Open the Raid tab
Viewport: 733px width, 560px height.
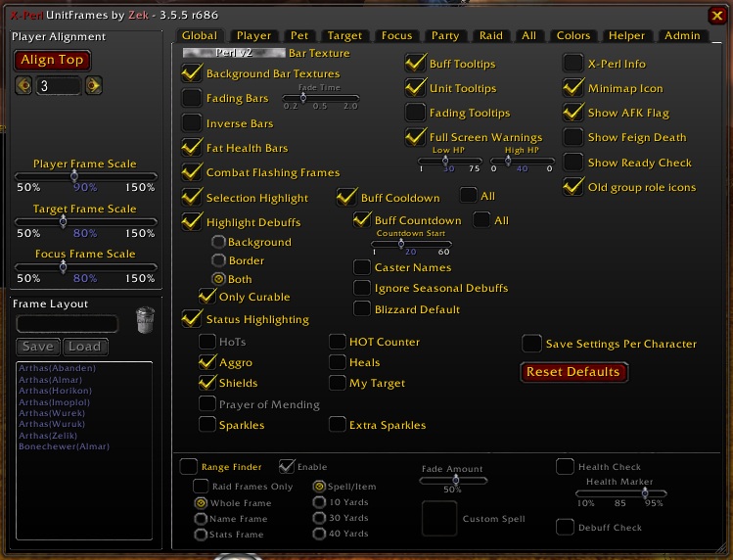pos(490,36)
